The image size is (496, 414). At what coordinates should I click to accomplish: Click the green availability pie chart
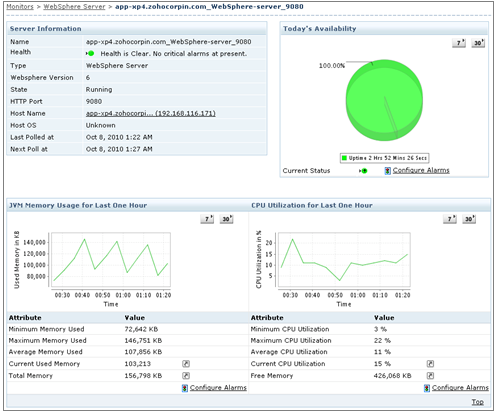[384, 100]
